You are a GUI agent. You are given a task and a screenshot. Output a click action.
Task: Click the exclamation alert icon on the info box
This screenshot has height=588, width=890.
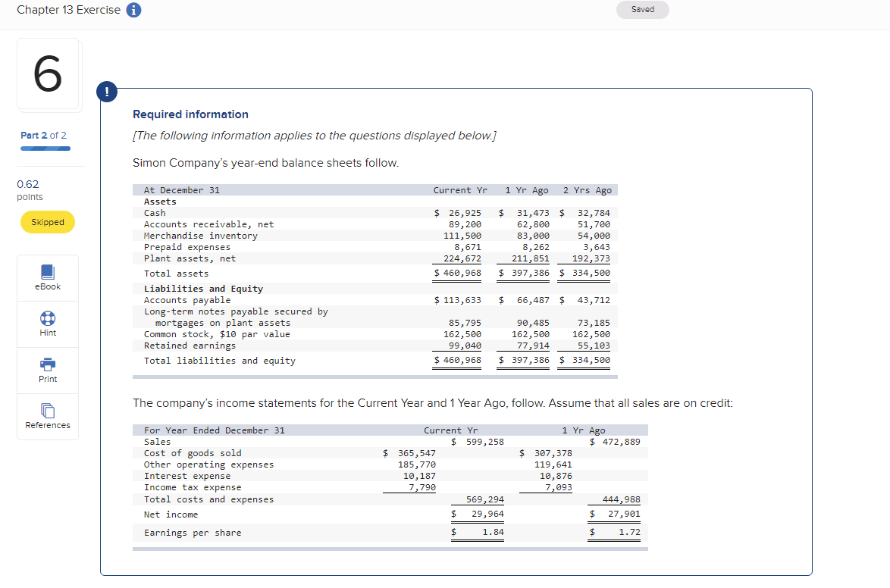(107, 92)
